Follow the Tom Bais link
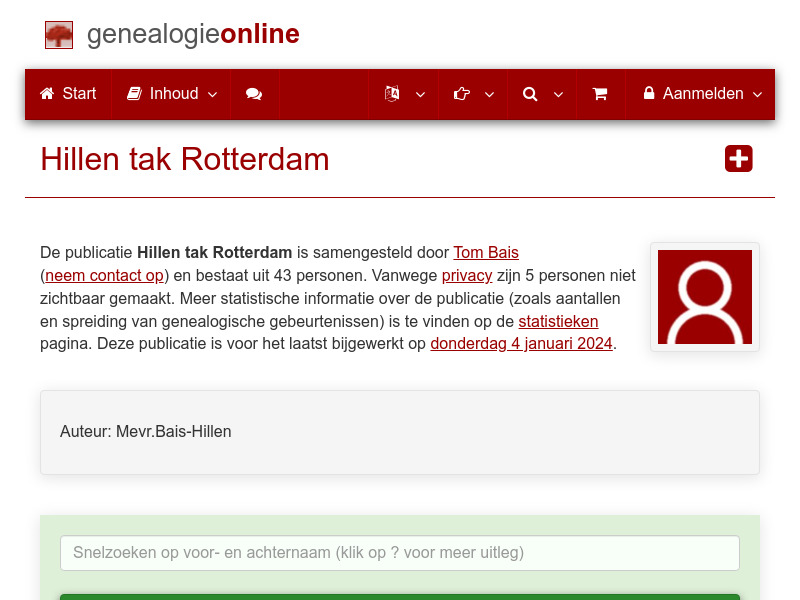The height and width of the screenshot is (600, 800). click(486, 252)
